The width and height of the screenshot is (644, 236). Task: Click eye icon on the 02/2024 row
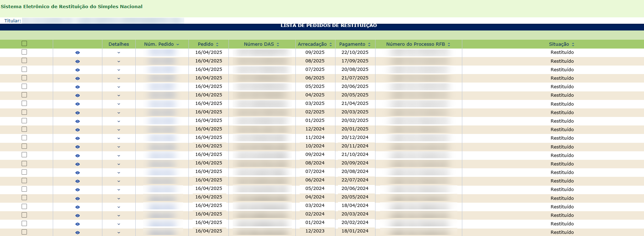[x=78, y=215]
